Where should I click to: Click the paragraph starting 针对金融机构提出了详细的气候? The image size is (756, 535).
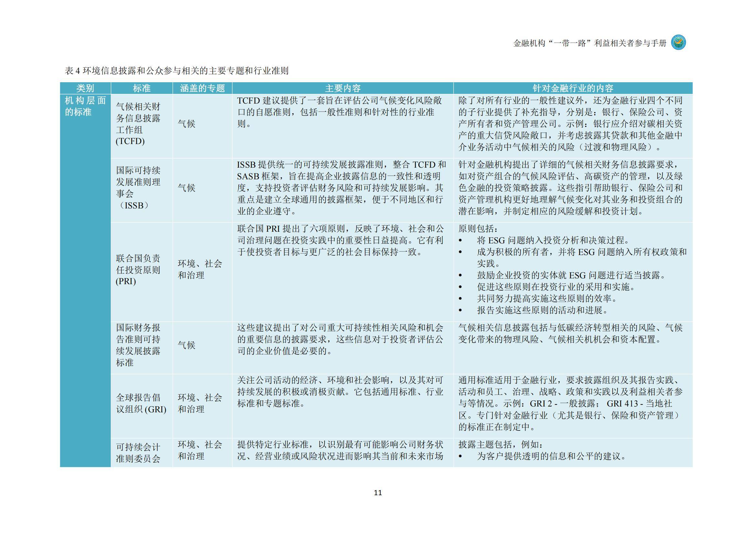[x=571, y=188]
